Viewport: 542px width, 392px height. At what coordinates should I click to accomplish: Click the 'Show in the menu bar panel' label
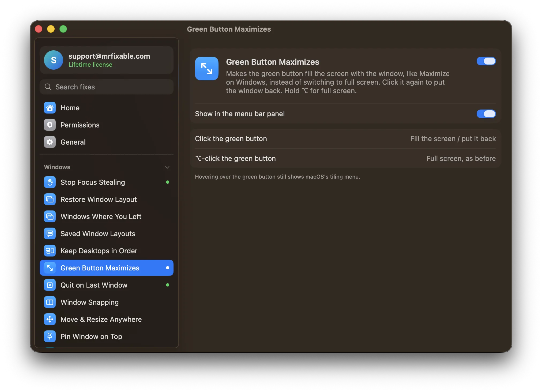coord(240,114)
